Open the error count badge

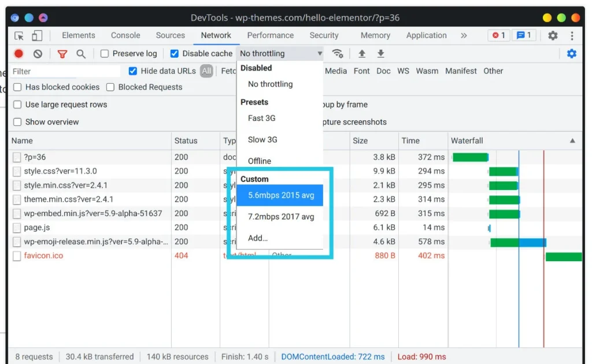[x=499, y=35]
